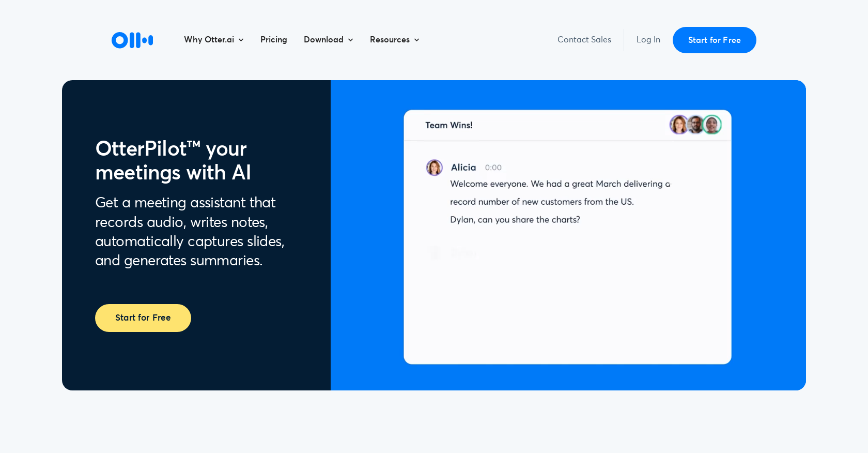
Task: Go to Contact Sales
Action: point(584,40)
